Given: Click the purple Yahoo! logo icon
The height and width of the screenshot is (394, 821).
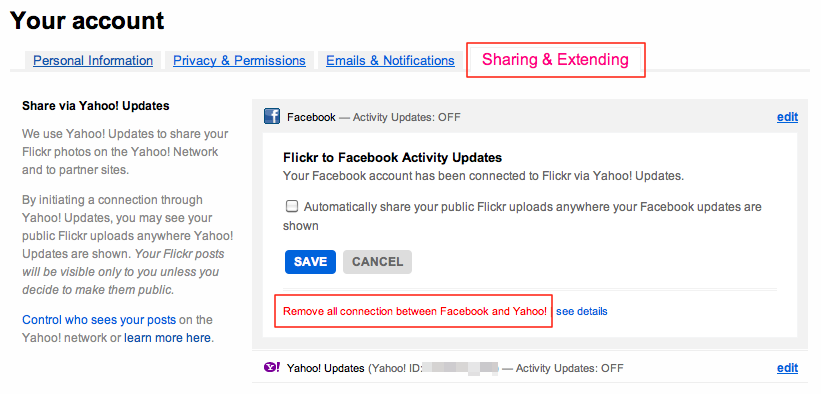Looking at the screenshot, I should 272,368.
